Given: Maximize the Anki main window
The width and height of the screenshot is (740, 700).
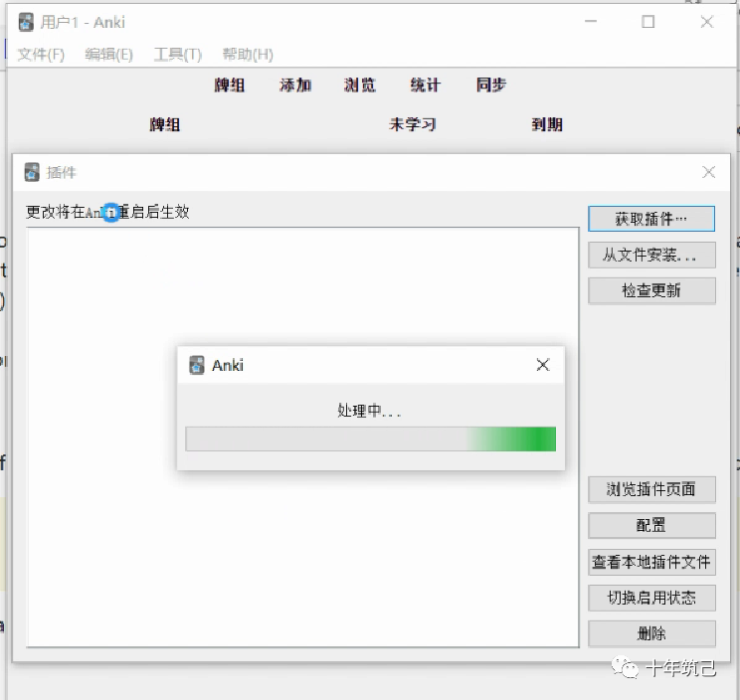Looking at the screenshot, I should click(x=648, y=22).
